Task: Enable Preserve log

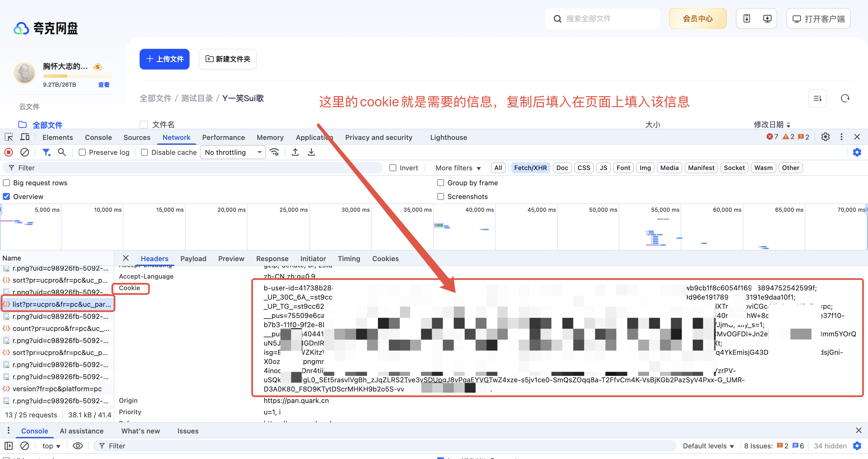Action: [82, 152]
